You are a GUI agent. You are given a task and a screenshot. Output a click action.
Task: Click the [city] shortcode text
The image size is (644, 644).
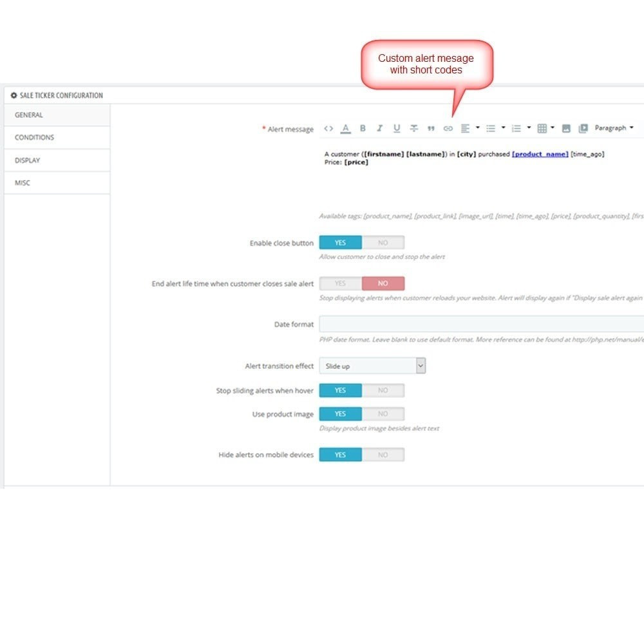tap(466, 155)
